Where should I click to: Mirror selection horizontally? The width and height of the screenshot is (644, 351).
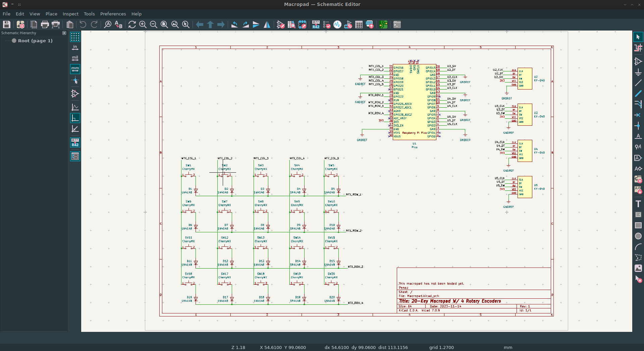pos(267,24)
